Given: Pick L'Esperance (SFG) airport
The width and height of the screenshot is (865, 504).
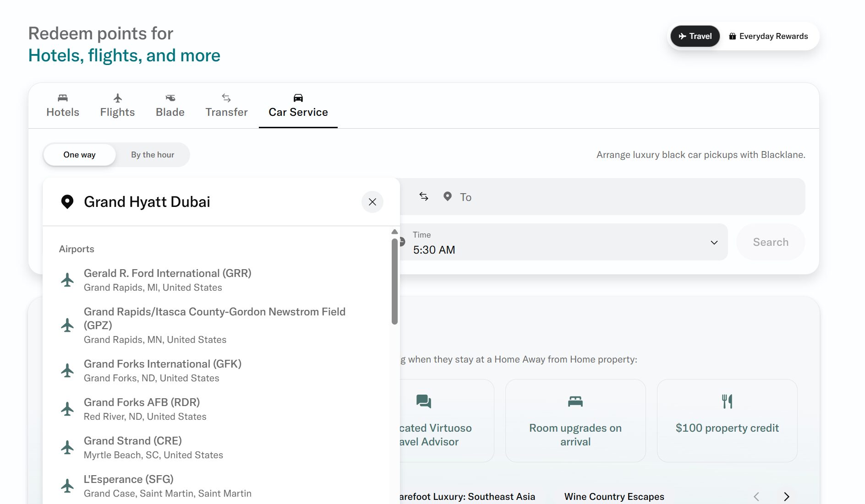Looking at the screenshot, I should 216,486.
